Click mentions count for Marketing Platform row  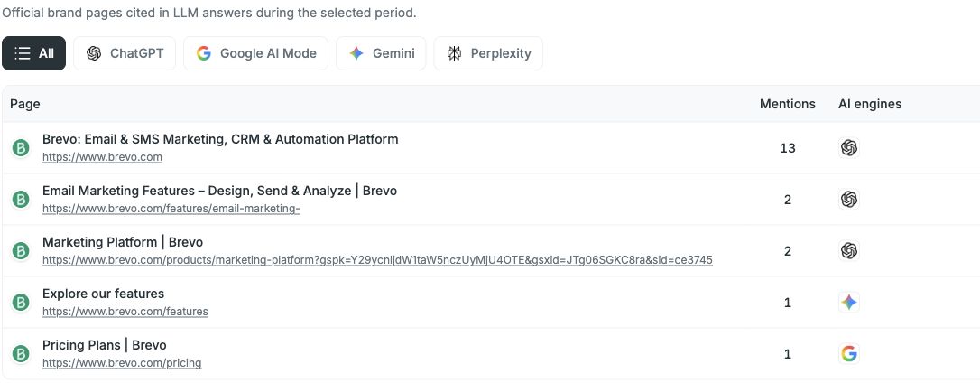(x=788, y=251)
